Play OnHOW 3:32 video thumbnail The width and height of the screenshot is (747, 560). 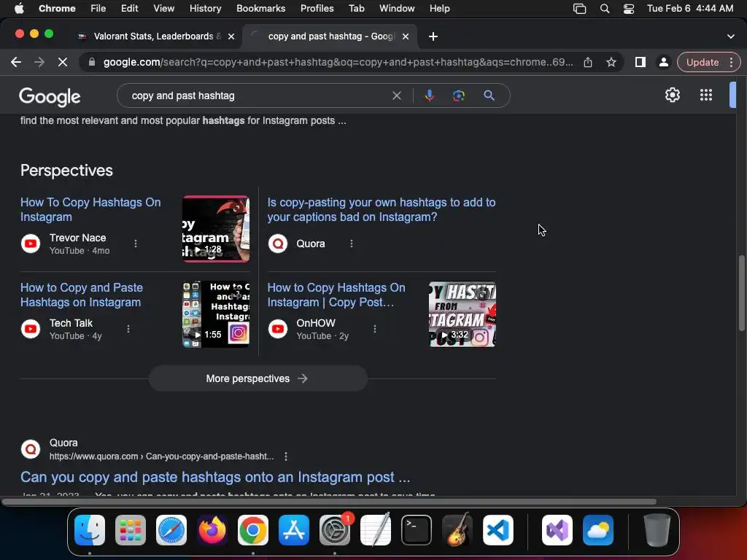(x=462, y=314)
